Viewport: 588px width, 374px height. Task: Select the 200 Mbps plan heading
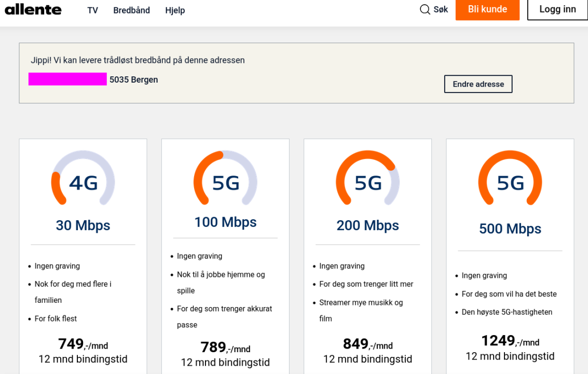coord(368,225)
